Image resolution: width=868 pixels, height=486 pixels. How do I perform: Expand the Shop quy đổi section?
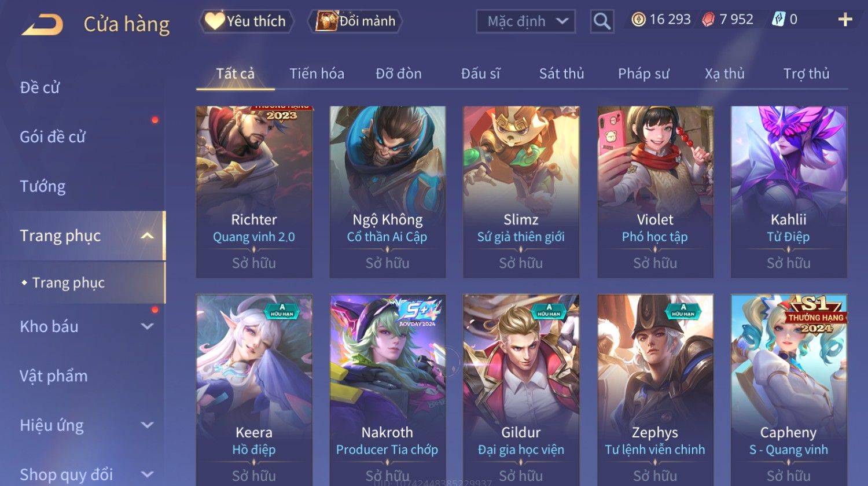click(x=148, y=474)
